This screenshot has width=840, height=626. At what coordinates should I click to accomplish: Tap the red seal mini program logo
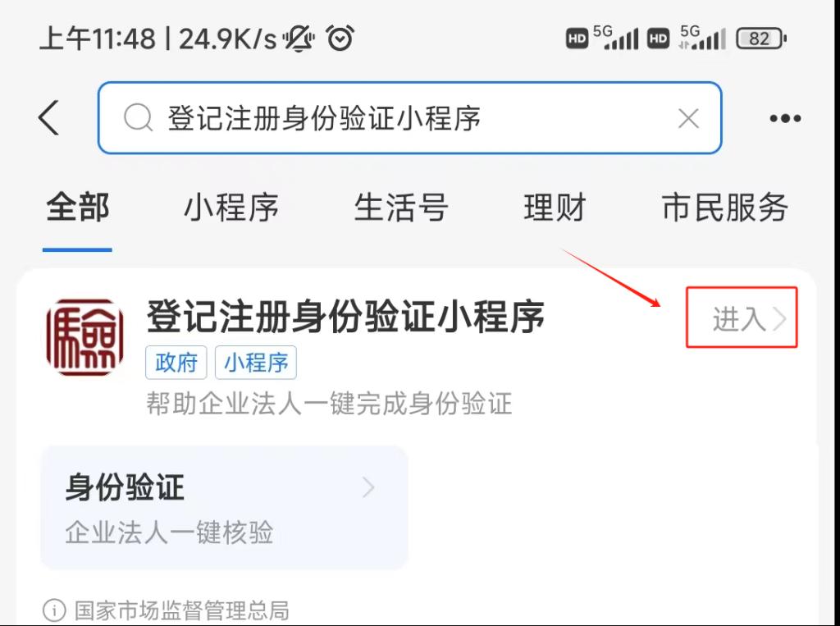(x=85, y=337)
